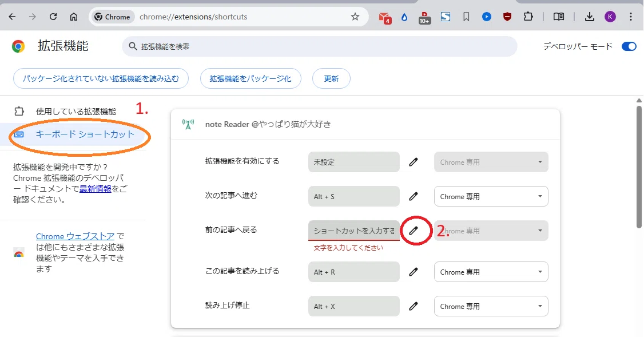Open the downloads tray

pyautogui.click(x=589, y=17)
